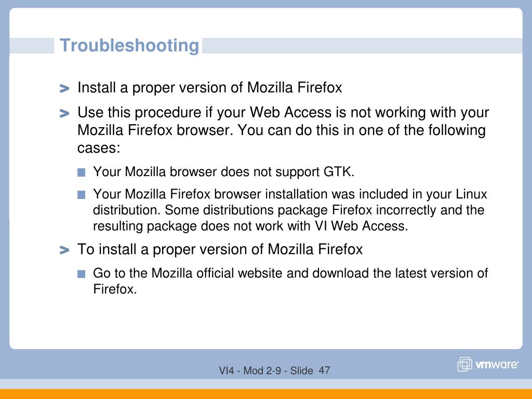The width and height of the screenshot is (532, 399).
Task: Click the To install a proper version heading
Action: pos(220,249)
